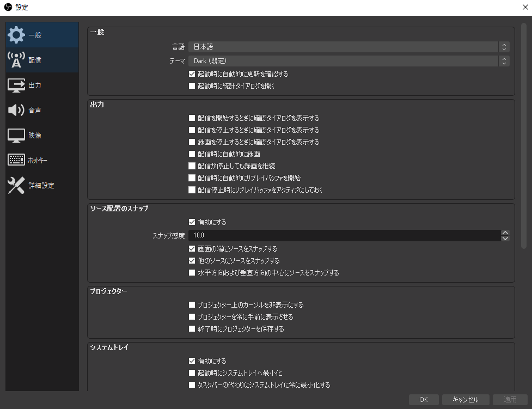Click the キャンセル button
This screenshot has width=532, height=409.
(465, 400)
